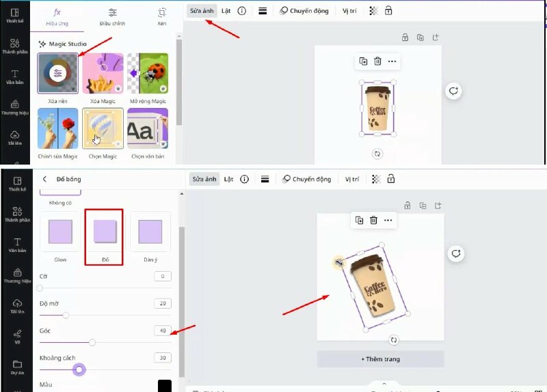547x392 pixels.
Task: Switch to the Điều chỉnh tab
Action: click(x=112, y=16)
